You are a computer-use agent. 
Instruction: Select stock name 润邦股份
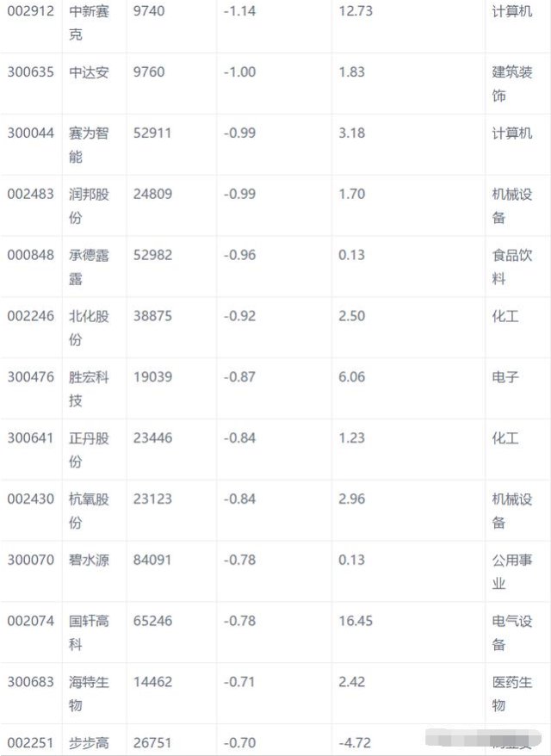(x=89, y=207)
